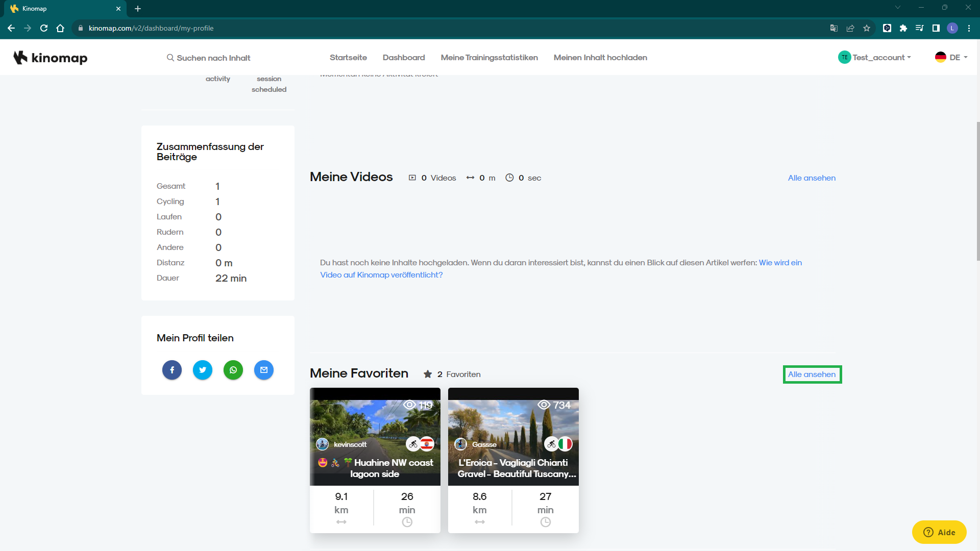
Task: Open Meine Trainingsstatistiken menu item
Action: point(489,58)
